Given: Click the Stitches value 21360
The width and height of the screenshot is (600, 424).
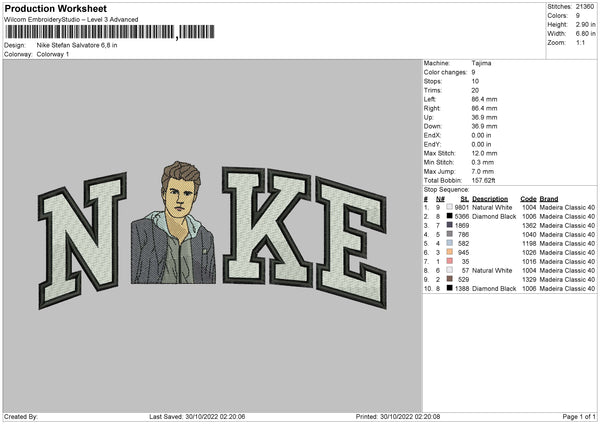Looking at the screenshot, I should click(585, 7).
